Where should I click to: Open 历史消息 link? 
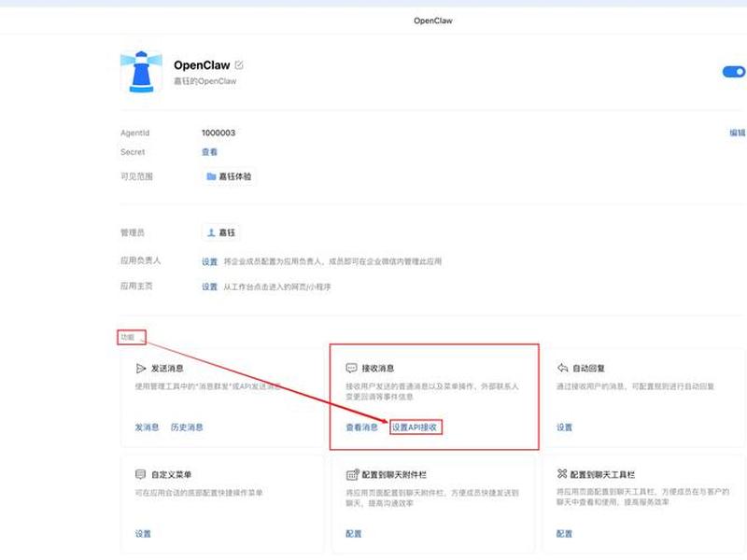click(187, 427)
